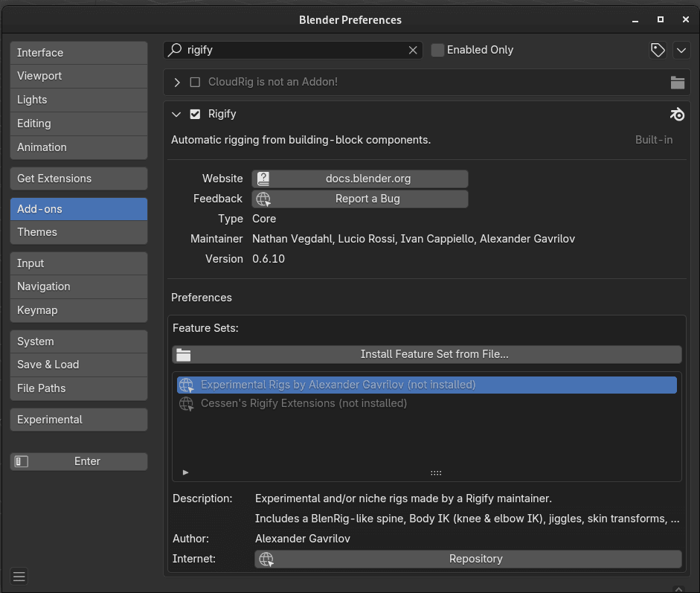Image resolution: width=700 pixels, height=593 pixels.
Task: Open Experimental preferences section
Action: [x=79, y=420]
